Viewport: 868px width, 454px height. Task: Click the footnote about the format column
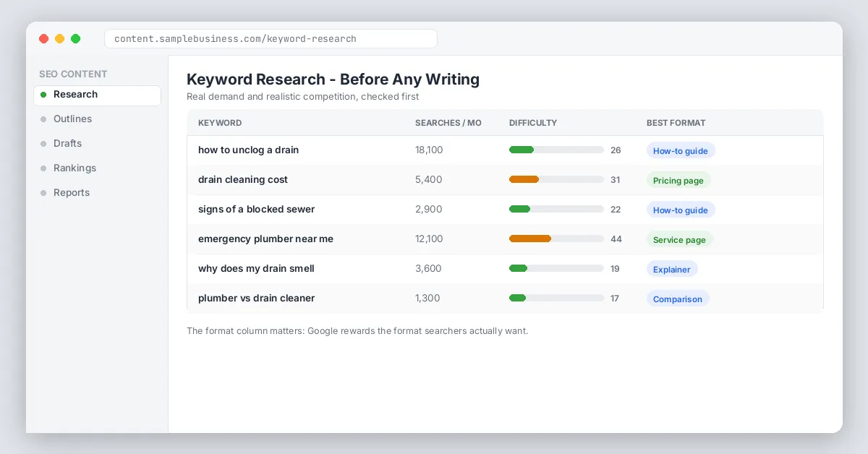pyautogui.click(x=357, y=331)
